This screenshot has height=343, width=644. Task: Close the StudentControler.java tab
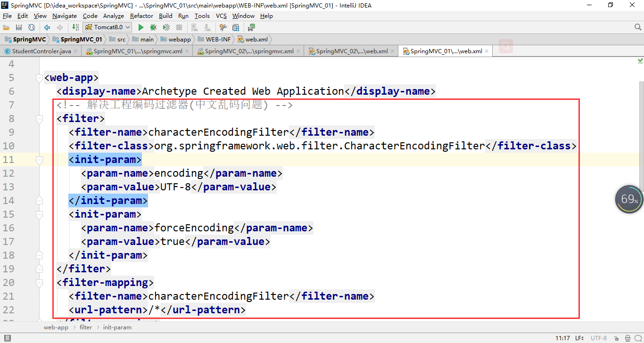[x=76, y=51]
